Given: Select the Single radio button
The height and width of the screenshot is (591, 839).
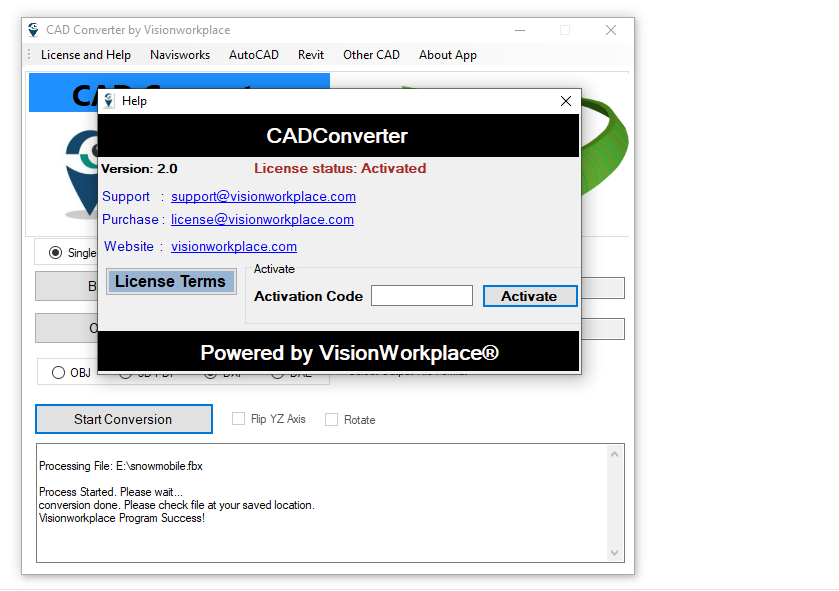Looking at the screenshot, I should click(55, 252).
